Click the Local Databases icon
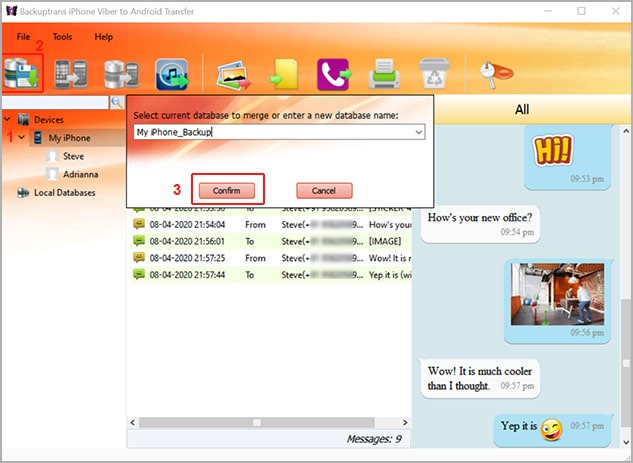The height and width of the screenshot is (463, 633). (x=23, y=193)
